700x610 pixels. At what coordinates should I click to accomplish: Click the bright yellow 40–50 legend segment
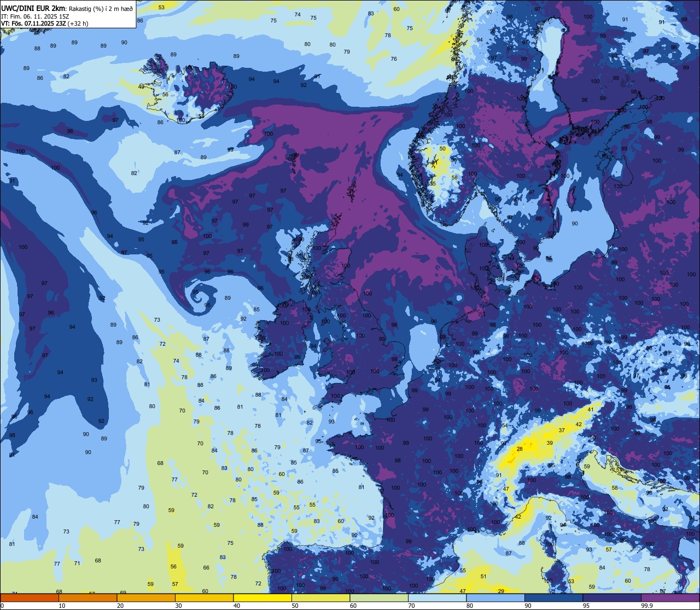[x=262, y=597]
